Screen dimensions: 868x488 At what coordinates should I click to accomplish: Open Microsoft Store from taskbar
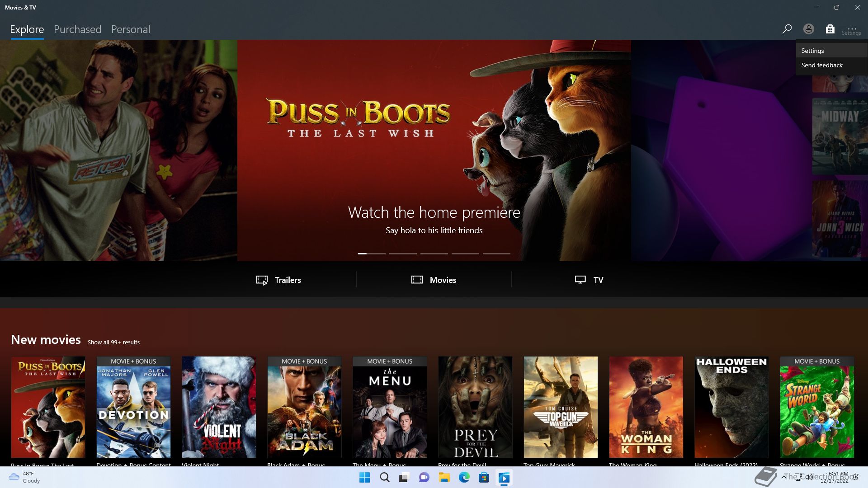click(x=484, y=478)
